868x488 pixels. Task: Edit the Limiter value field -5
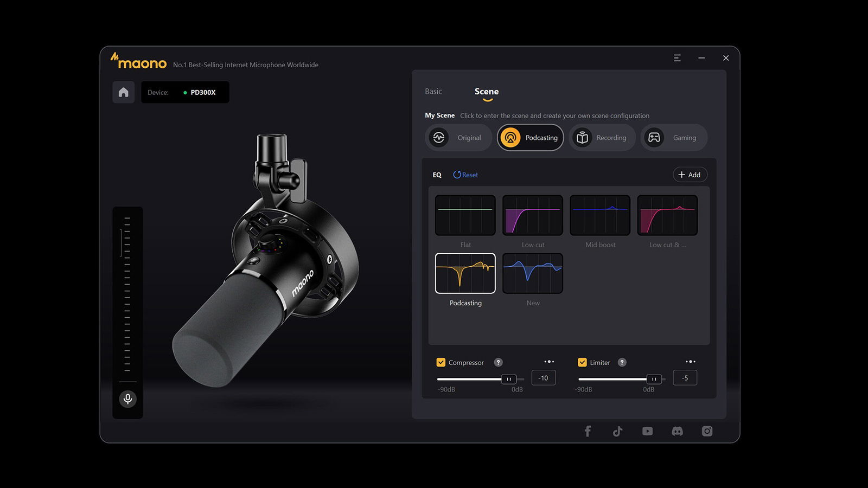(x=685, y=378)
